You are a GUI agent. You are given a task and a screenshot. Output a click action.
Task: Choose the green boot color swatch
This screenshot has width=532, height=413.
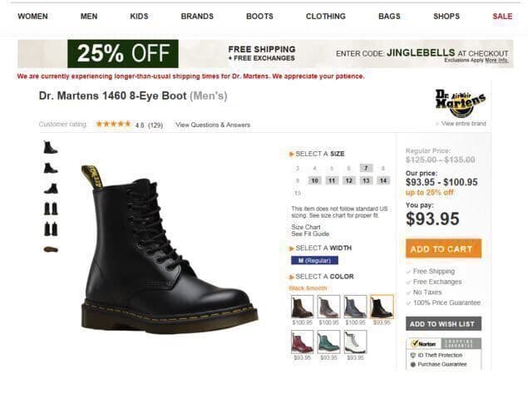pos(328,342)
